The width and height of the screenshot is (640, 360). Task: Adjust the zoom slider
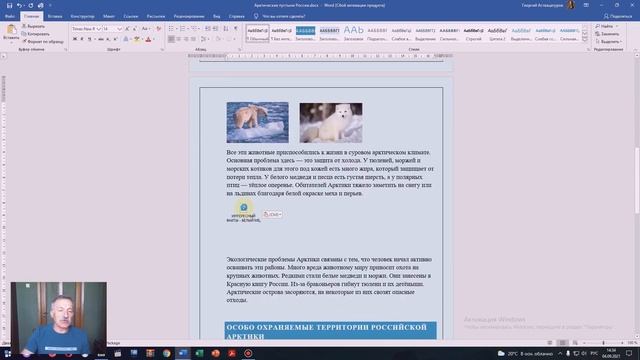603,343
